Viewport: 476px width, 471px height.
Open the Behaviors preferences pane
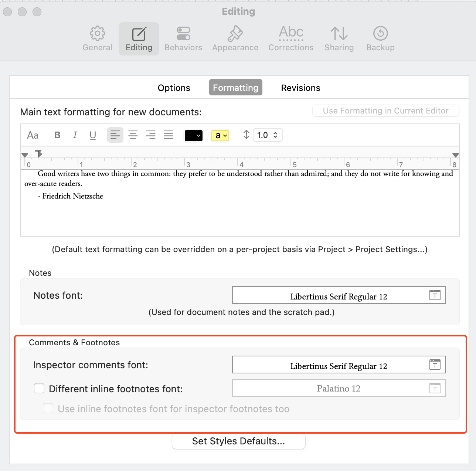point(183,39)
